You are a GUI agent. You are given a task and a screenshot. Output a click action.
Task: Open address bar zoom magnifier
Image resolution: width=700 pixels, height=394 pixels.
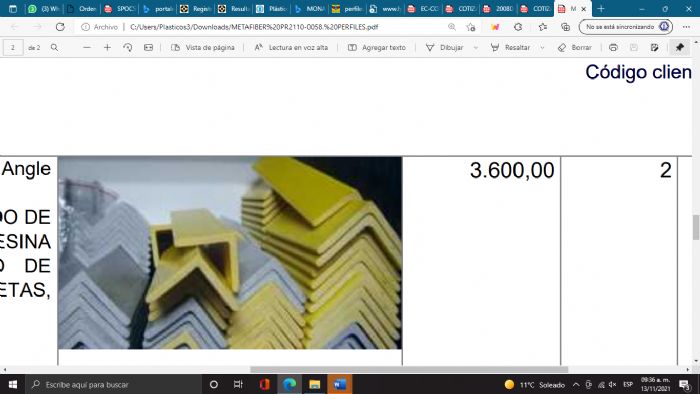click(452, 27)
